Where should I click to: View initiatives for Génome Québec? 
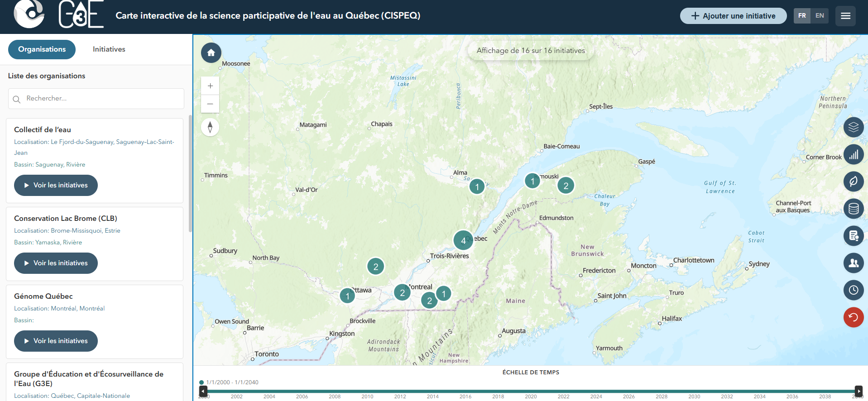56,341
